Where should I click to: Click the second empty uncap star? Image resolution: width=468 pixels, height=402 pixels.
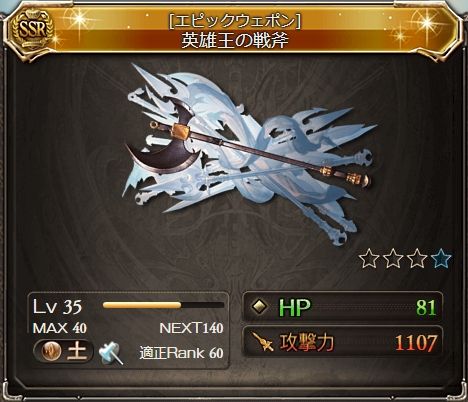(394, 259)
